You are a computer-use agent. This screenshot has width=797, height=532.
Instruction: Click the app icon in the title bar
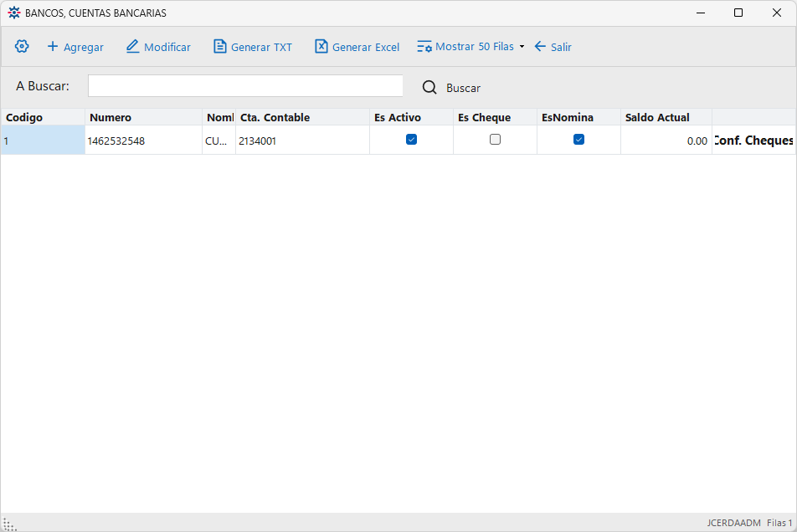point(14,13)
